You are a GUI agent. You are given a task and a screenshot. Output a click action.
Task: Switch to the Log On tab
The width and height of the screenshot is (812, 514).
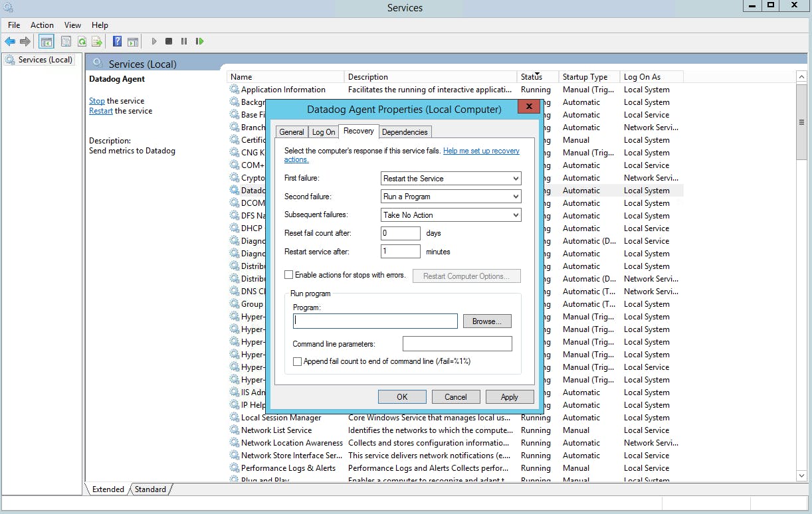324,132
